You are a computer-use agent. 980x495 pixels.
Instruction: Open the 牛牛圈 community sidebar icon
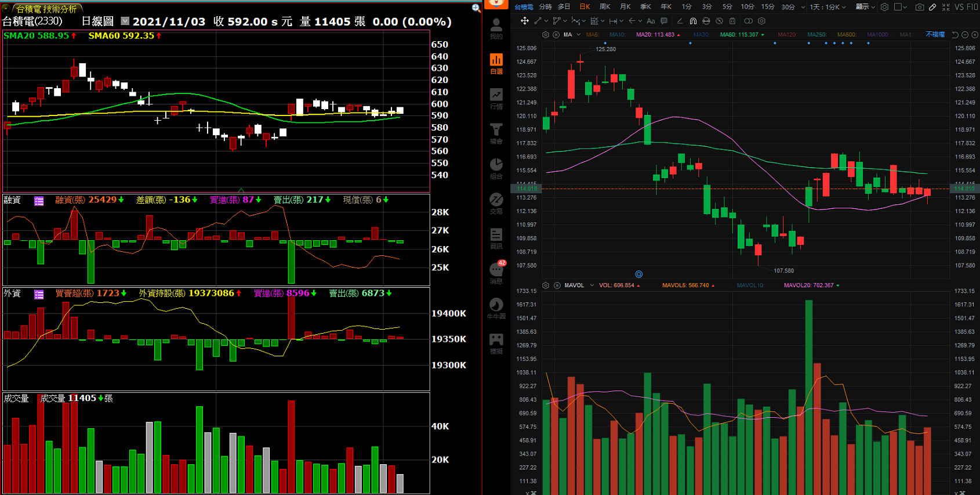(x=496, y=308)
